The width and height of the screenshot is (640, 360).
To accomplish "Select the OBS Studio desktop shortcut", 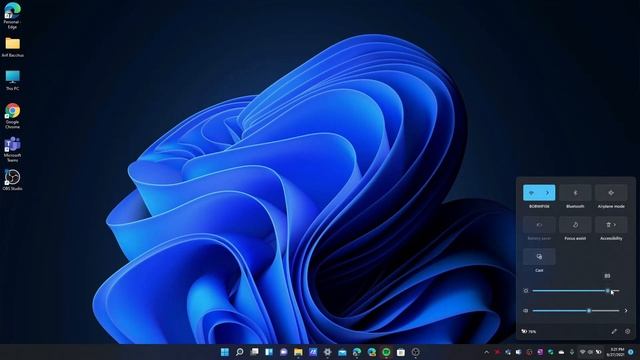I will (13, 180).
